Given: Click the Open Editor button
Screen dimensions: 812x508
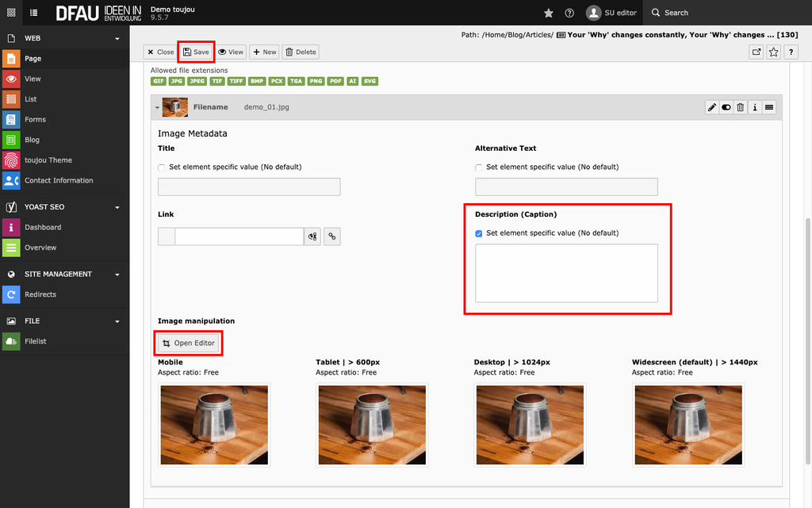Looking at the screenshot, I should [x=189, y=343].
